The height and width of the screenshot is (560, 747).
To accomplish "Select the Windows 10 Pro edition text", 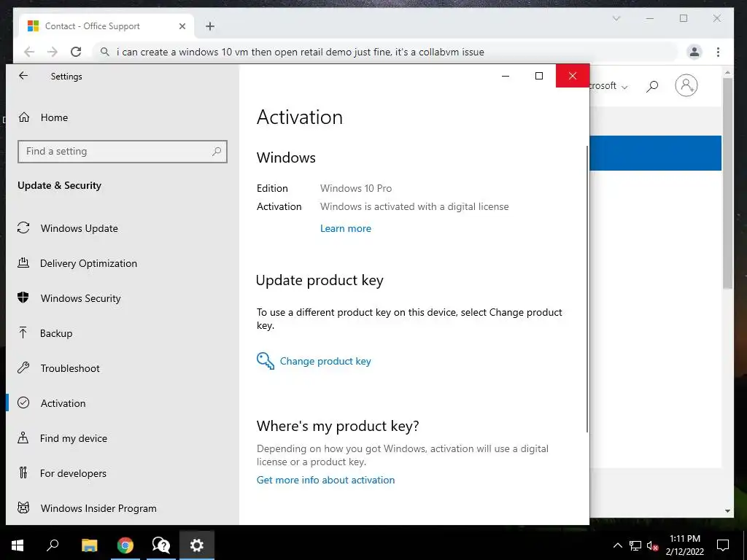I will [356, 189].
